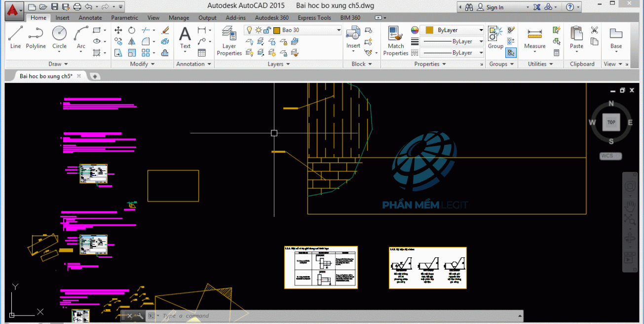644x324 pixels.
Task: Open Quick Calculator icon in Utilities
Action: [557, 53]
